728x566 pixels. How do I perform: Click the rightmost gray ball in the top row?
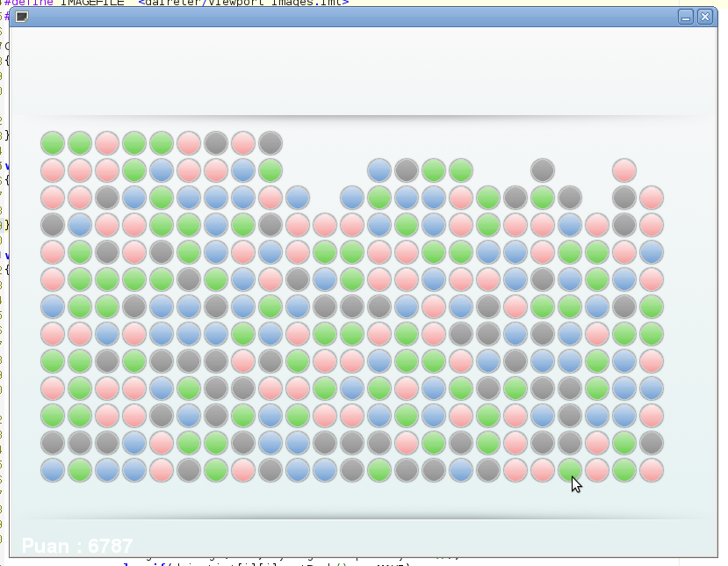(x=270, y=142)
